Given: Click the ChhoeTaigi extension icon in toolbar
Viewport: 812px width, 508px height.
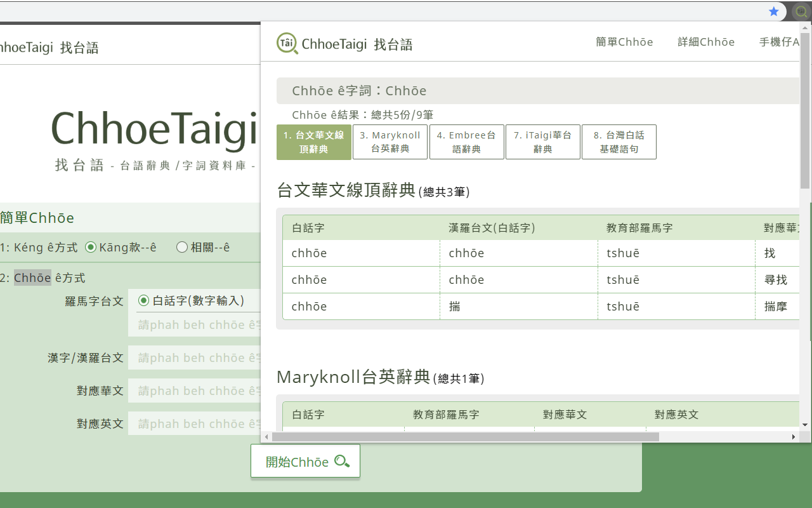Looking at the screenshot, I should 801,11.
